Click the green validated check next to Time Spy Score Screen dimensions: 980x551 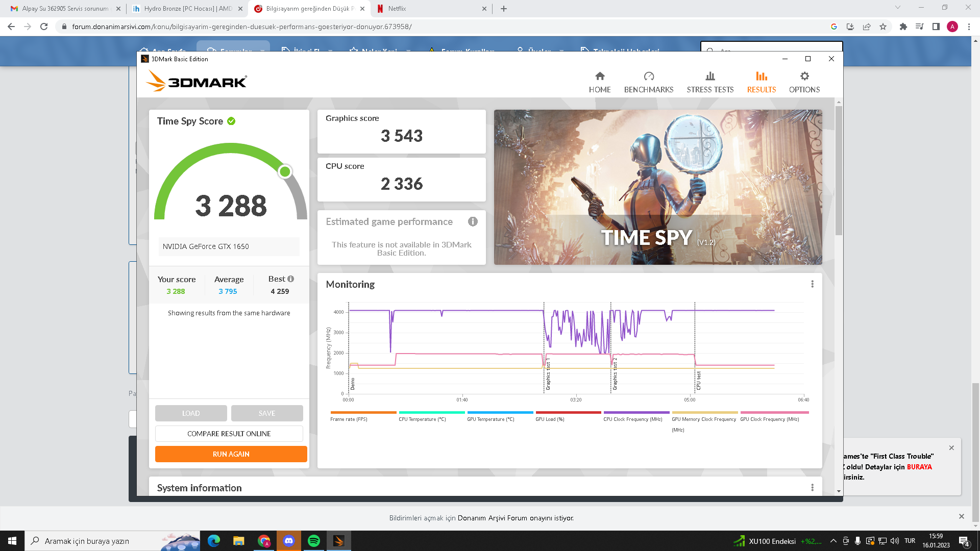[231, 121]
